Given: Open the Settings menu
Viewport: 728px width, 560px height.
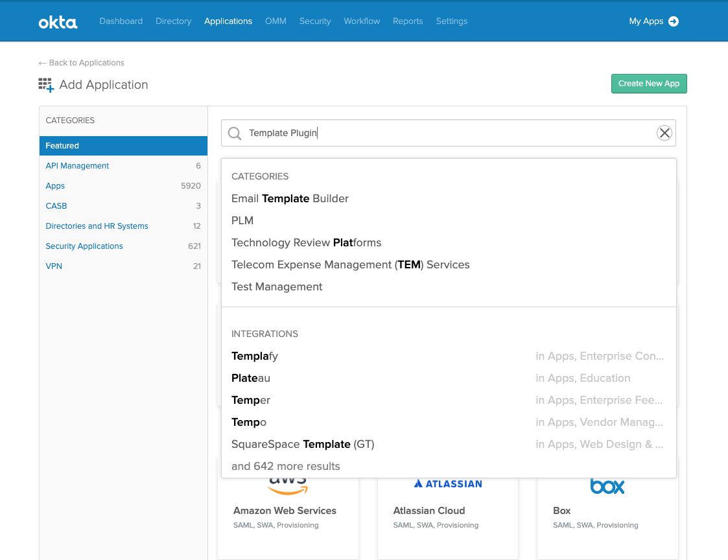Looking at the screenshot, I should click(x=451, y=21).
